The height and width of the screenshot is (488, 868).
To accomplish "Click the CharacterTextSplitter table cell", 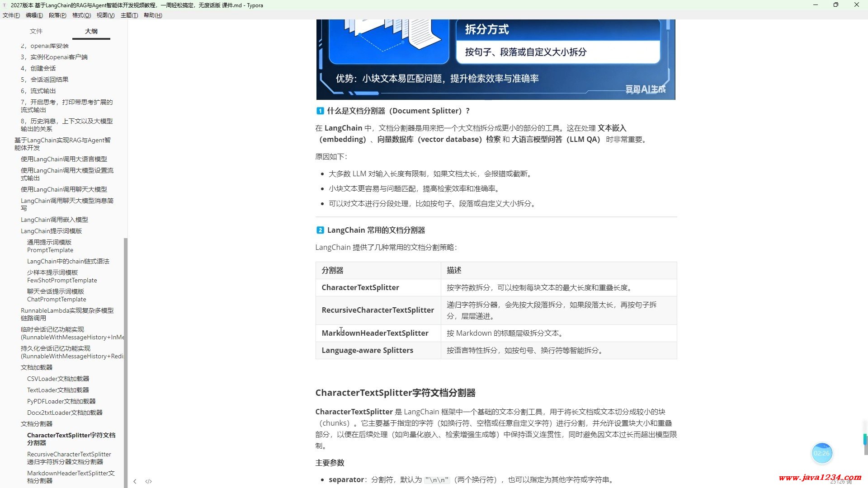I will pos(360,287).
